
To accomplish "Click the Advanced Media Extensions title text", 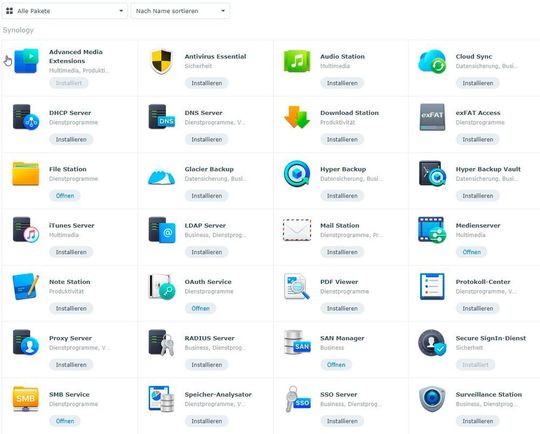I will tap(76, 56).
